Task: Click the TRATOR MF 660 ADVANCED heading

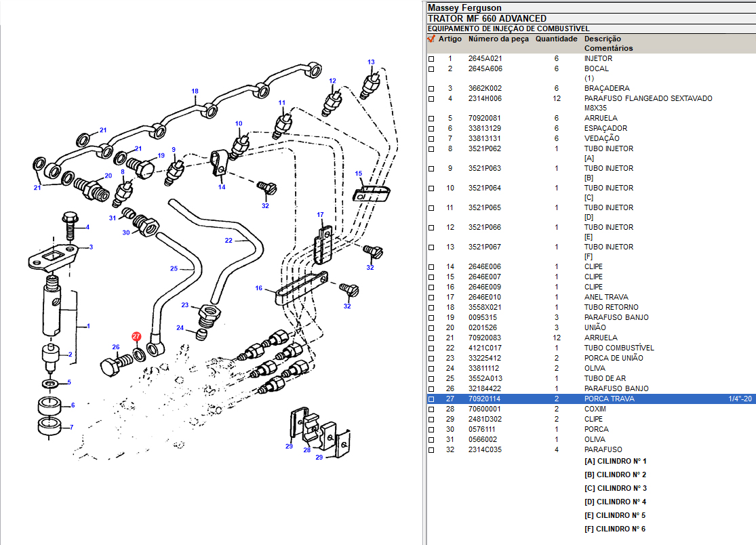Action: tap(488, 19)
